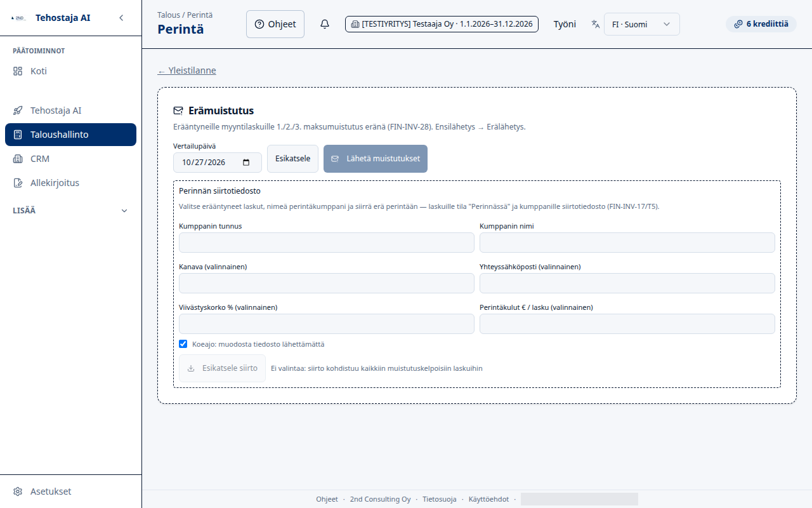Select Taloushallinto in the sidebar
The image size is (812, 508).
click(x=70, y=135)
